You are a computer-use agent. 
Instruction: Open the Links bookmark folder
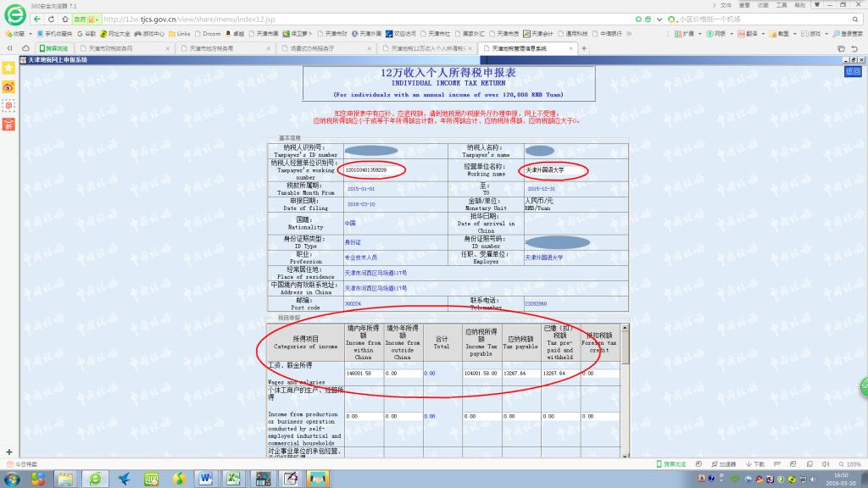click(180, 34)
